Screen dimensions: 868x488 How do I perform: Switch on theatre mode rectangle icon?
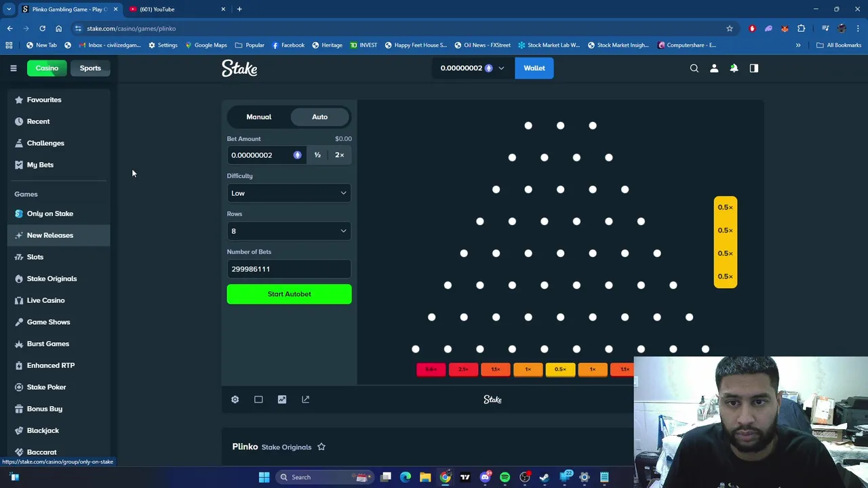(x=258, y=399)
